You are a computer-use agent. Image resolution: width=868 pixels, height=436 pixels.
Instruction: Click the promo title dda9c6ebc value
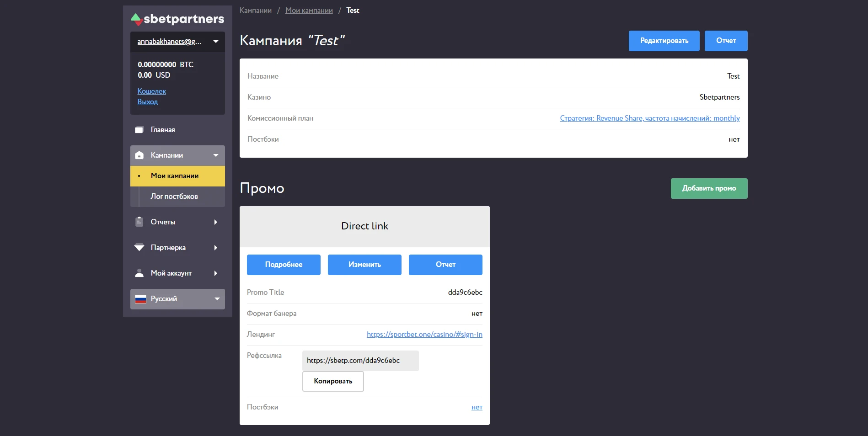pyautogui.click(x=465, y=292)
